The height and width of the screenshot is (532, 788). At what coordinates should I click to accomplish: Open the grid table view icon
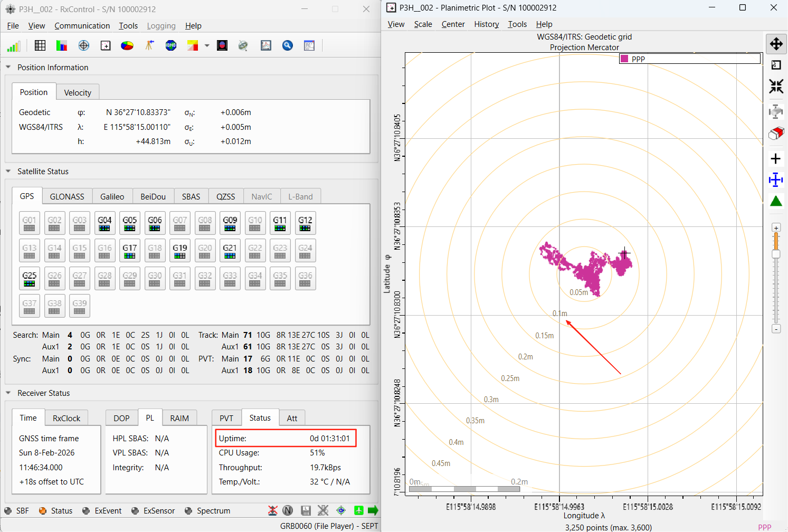(x=40, y=45)
